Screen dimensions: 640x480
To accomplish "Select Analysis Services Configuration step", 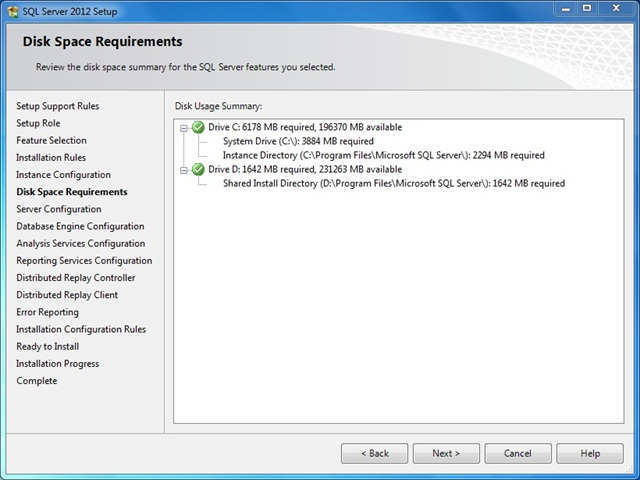I will (x=81, y=243).
